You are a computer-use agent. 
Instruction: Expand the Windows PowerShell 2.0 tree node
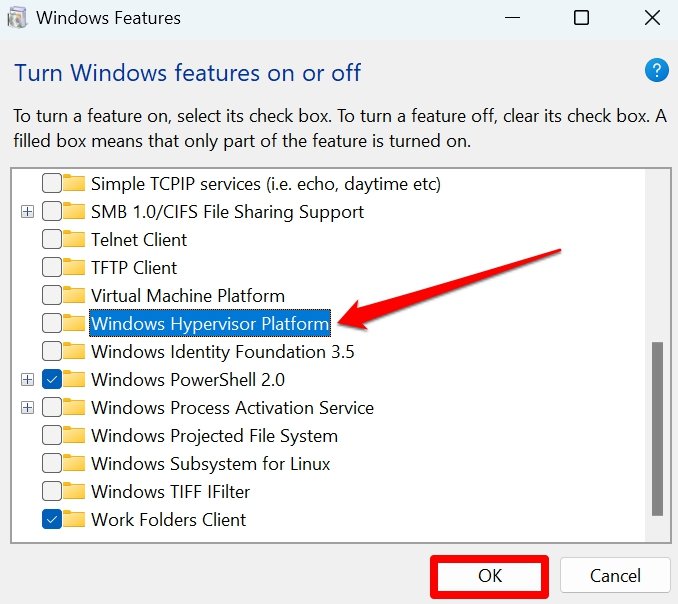coord(27,380)
